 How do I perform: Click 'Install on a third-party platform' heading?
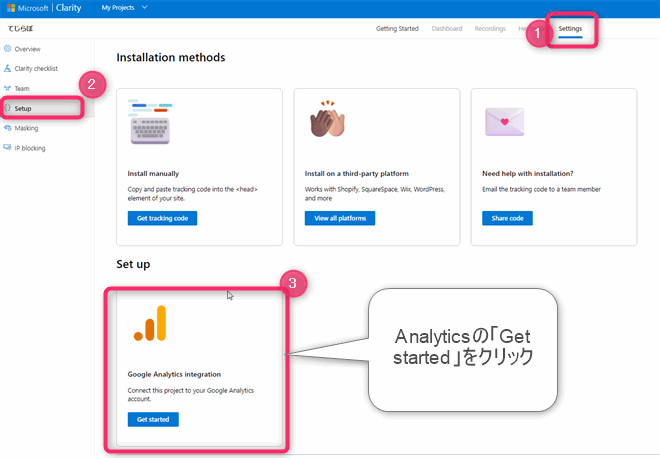(x=357, y=173)
